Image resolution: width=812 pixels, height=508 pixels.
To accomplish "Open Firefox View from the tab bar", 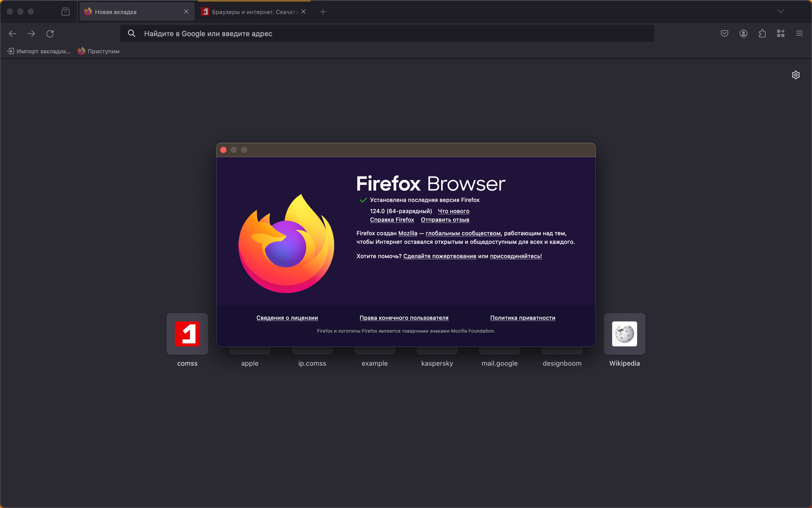I will (x=66, y=11).
